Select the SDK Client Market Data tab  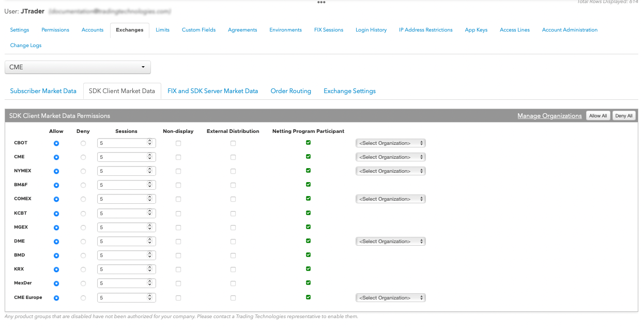click(122, 91)
